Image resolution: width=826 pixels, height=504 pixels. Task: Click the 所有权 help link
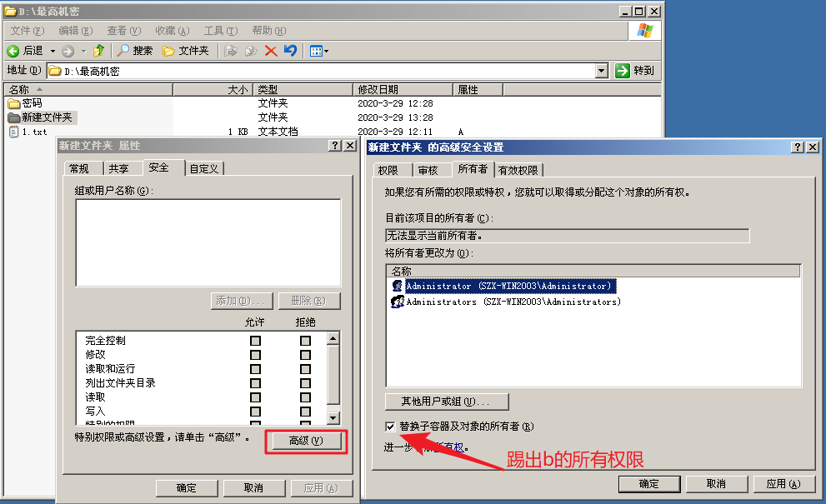pos(448,447)
